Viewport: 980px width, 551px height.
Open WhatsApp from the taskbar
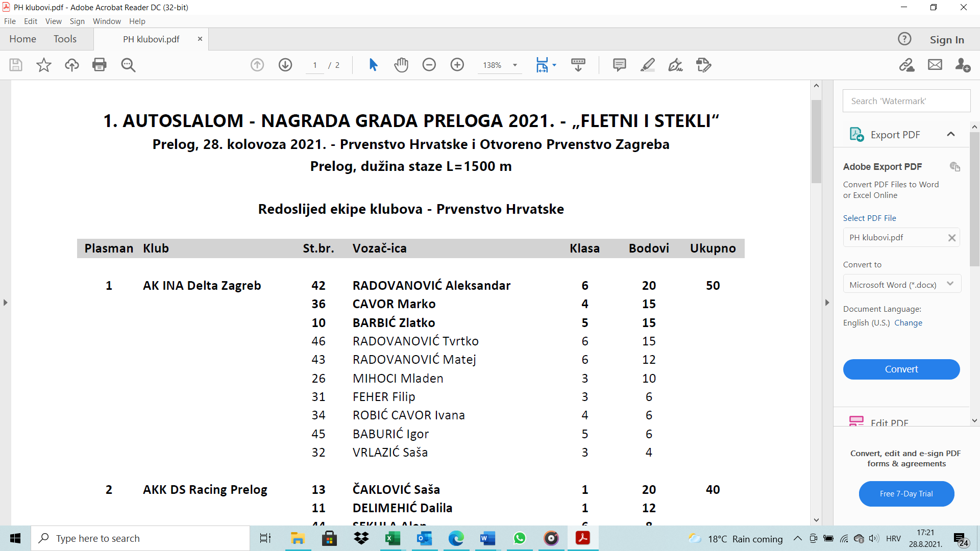(520, 538)
